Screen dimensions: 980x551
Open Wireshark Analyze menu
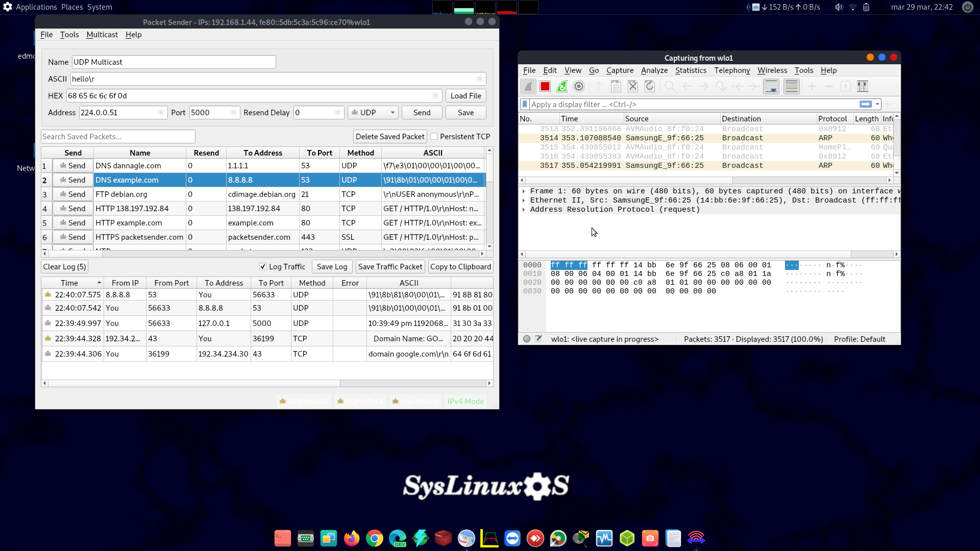[x=654, y=70]
